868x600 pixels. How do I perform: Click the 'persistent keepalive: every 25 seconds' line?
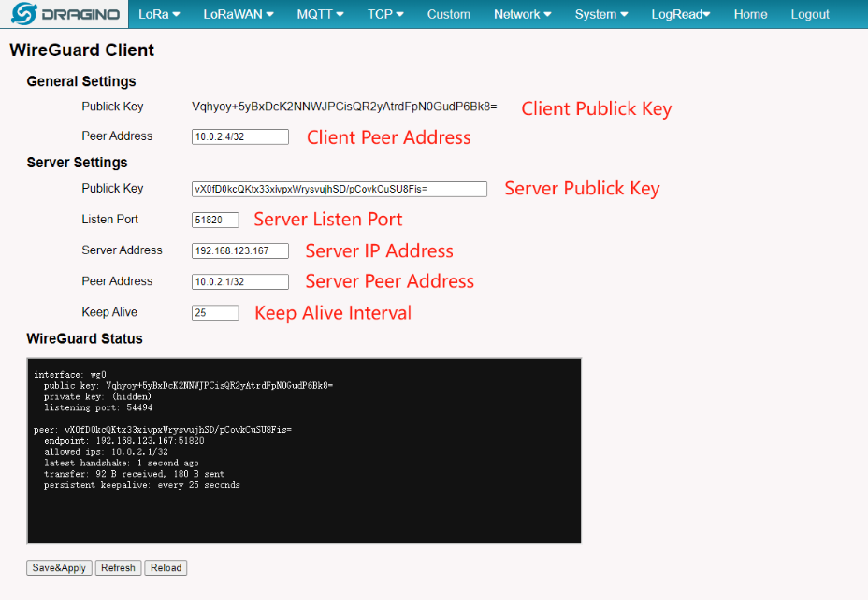tap(142, 485)
